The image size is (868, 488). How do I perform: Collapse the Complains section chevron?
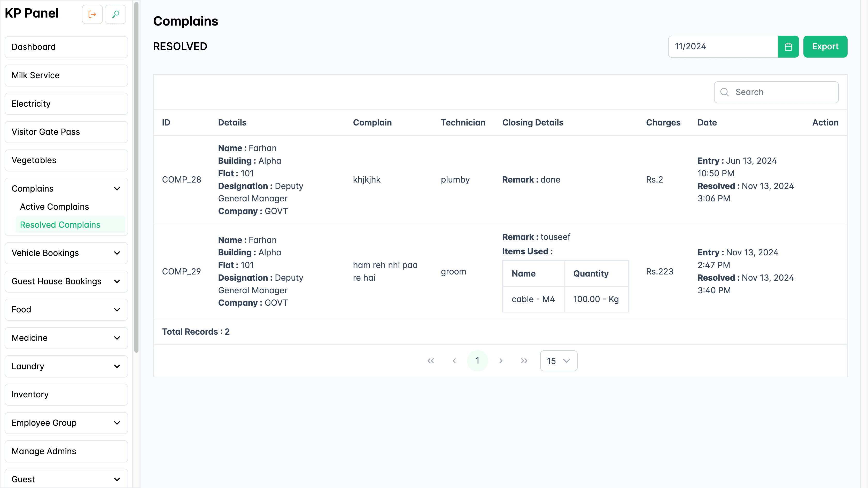pos(117,188)
